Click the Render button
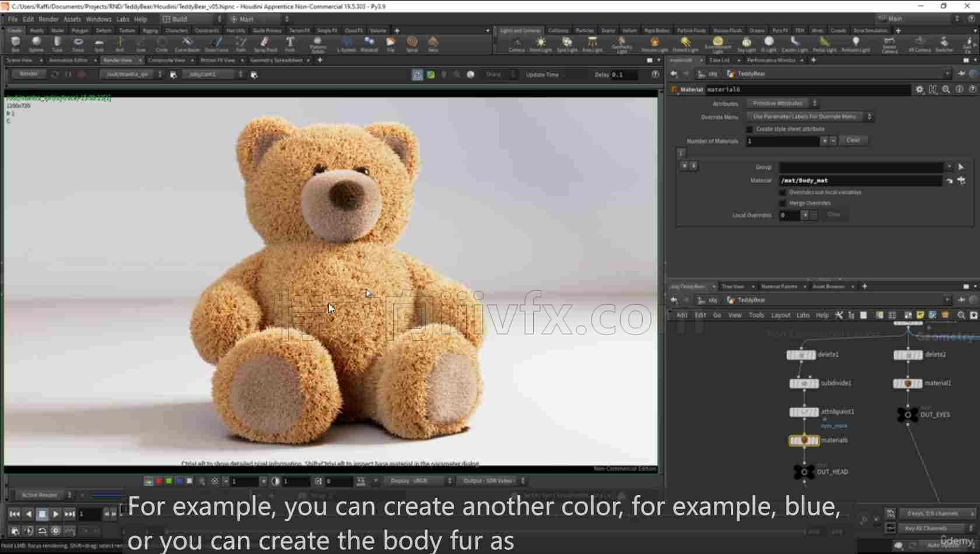This screenshot has height=554, width=980. [x=28, y=74]
